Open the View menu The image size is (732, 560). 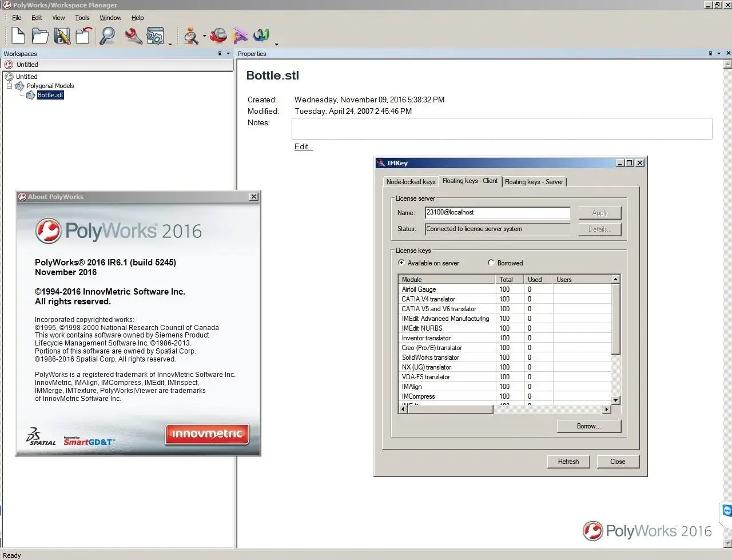[x=58, y=18]
